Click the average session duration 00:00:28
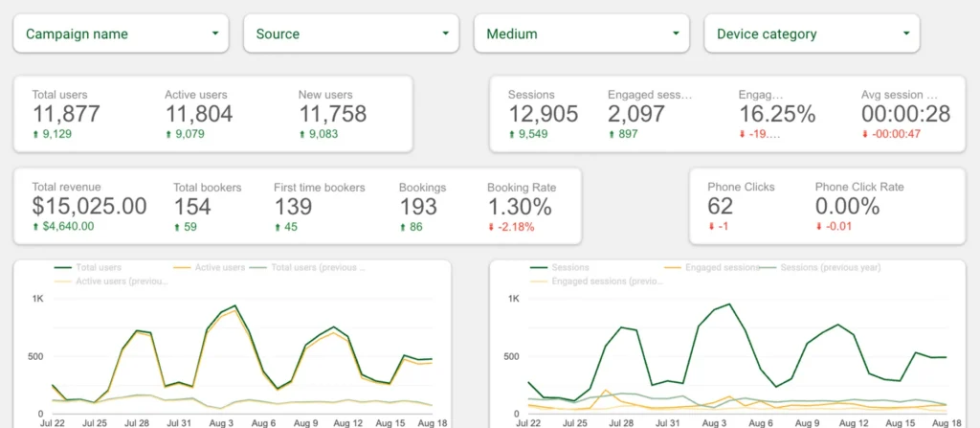 [x=905, y=114]
